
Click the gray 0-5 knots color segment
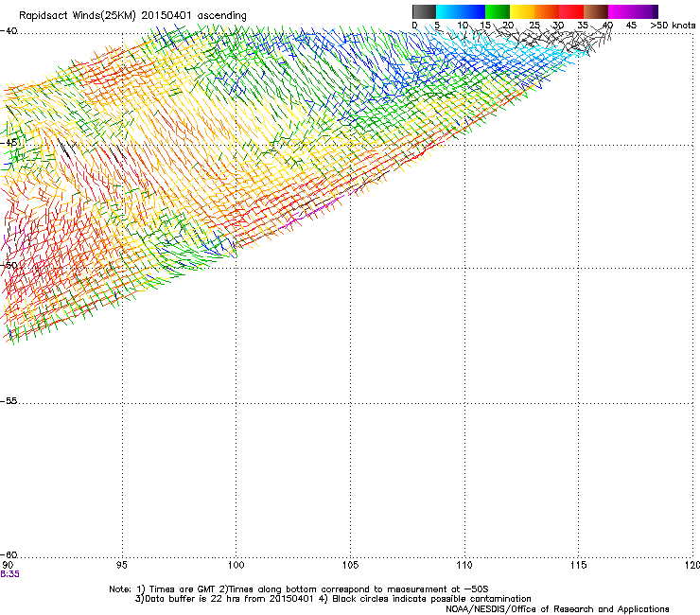pyautogui.click(x=424, y=11)
